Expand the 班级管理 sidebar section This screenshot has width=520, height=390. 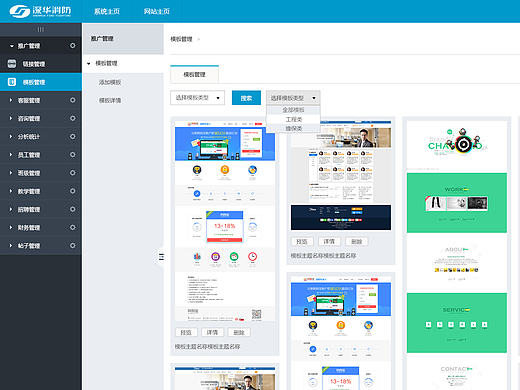(11, 173)
